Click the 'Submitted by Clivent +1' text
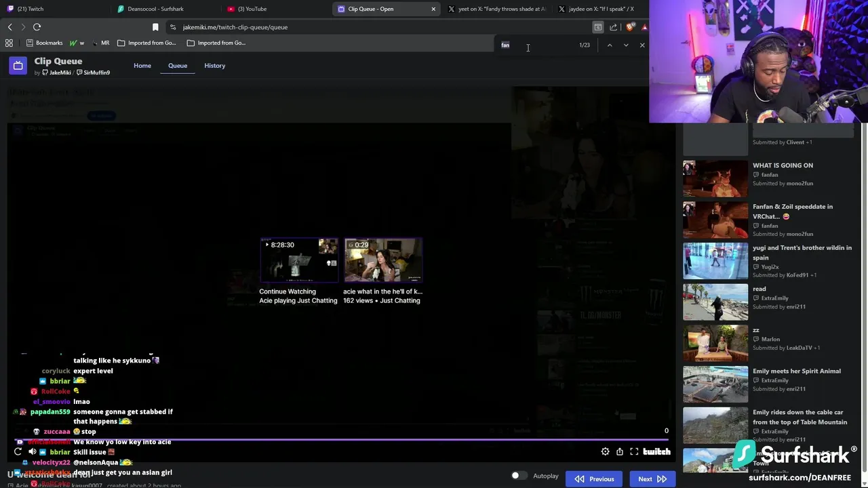The width and height of the screenshot is (868, 488). pos(783,142)
